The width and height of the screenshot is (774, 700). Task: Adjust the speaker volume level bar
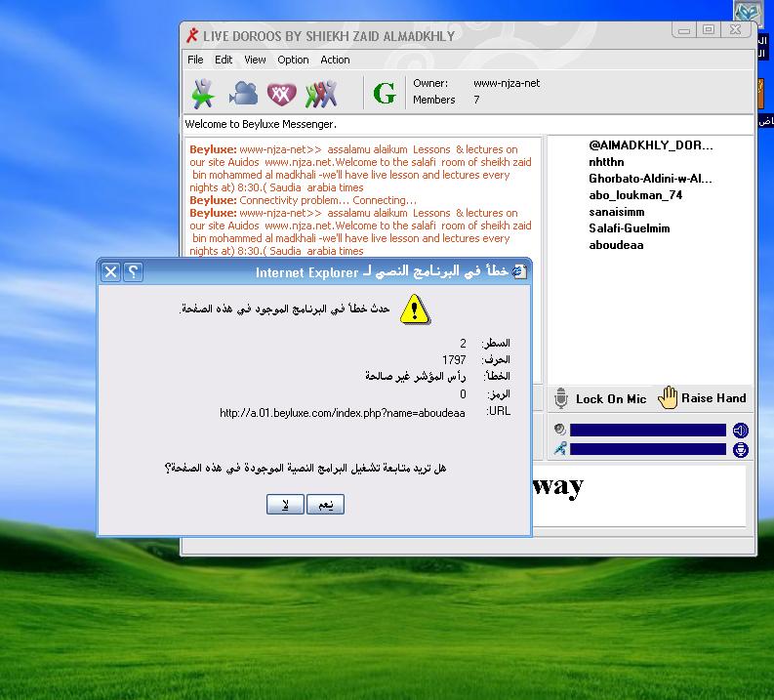(x=648, y=431)
